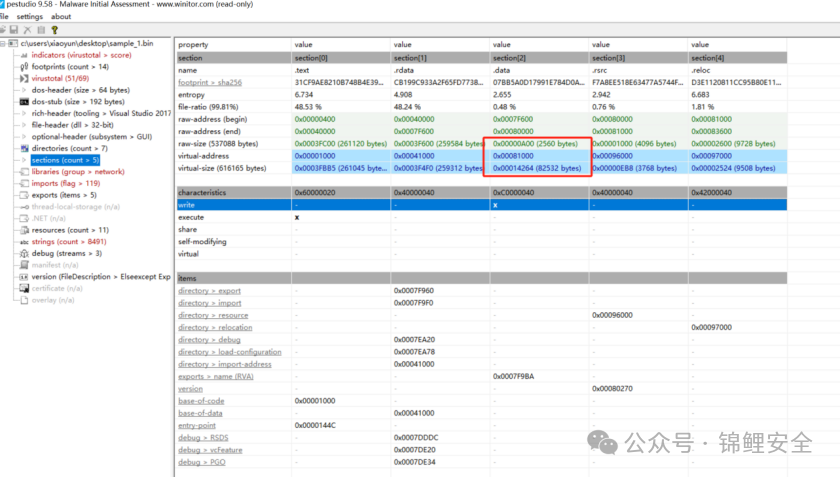Viewport: 840px width, 477px height.
Task: Click the clipboard copy toolbar icon
Action: click(x=41, y=30)
